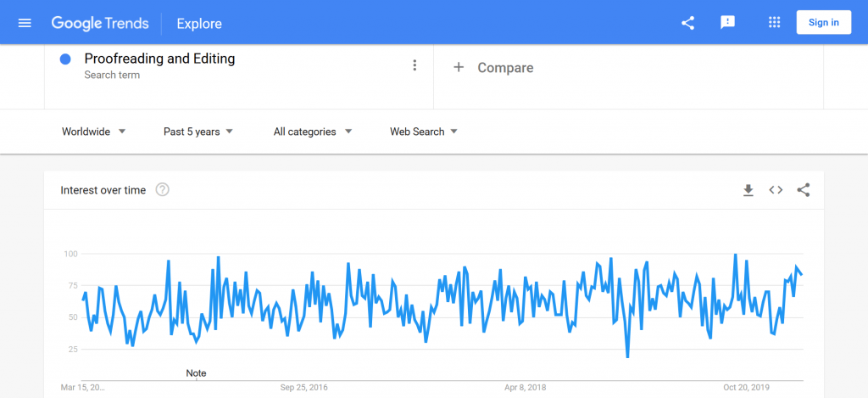Edit the Proofreading and Editing search term
This screenshot has height=398, width=868.
[x=159, y=59]
